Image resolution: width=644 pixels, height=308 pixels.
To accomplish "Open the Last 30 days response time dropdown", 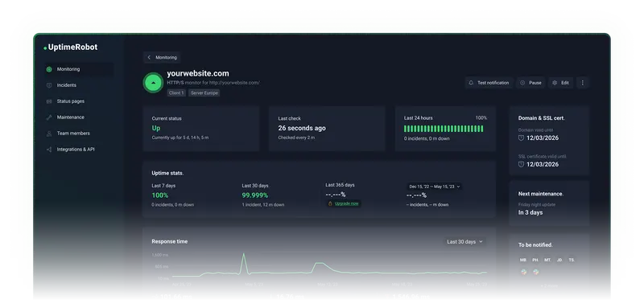I will click(x=465, y=242).
